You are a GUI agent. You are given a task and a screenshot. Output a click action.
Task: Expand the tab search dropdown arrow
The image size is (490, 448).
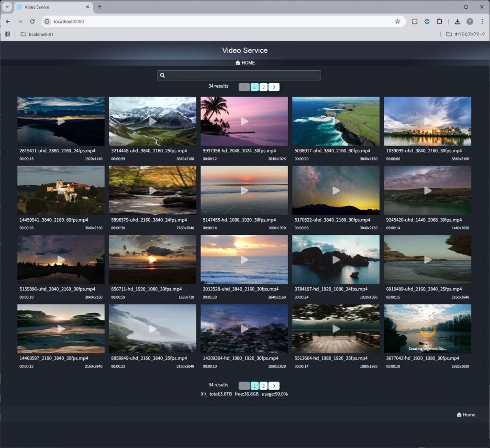click(x=7, y=7)
